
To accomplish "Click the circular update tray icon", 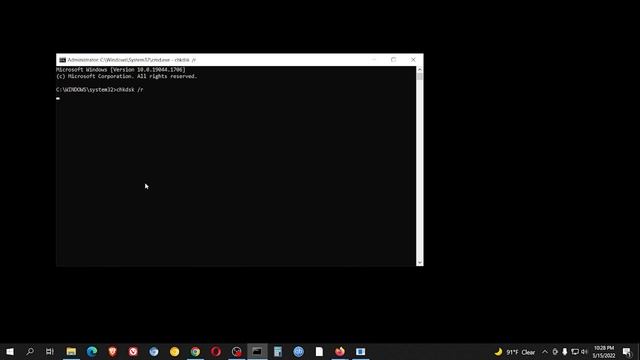I will pos(555,352).
